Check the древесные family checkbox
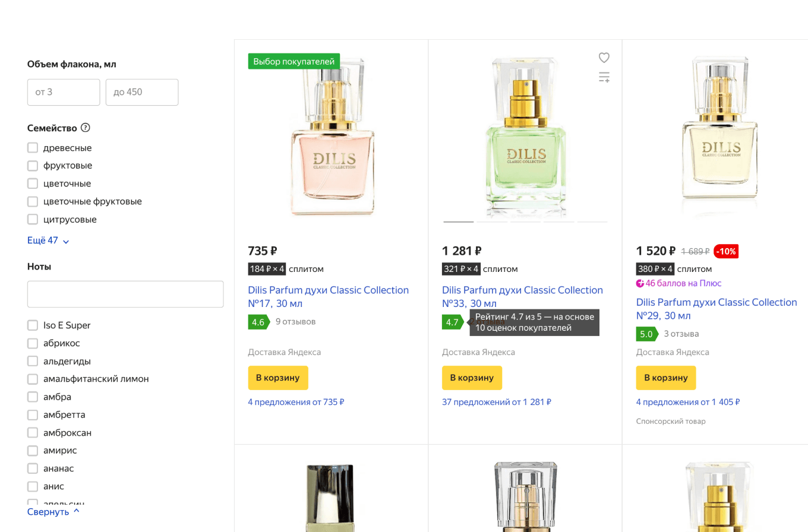The height and width of the screenshot is (532, 808). click(33, 148)
